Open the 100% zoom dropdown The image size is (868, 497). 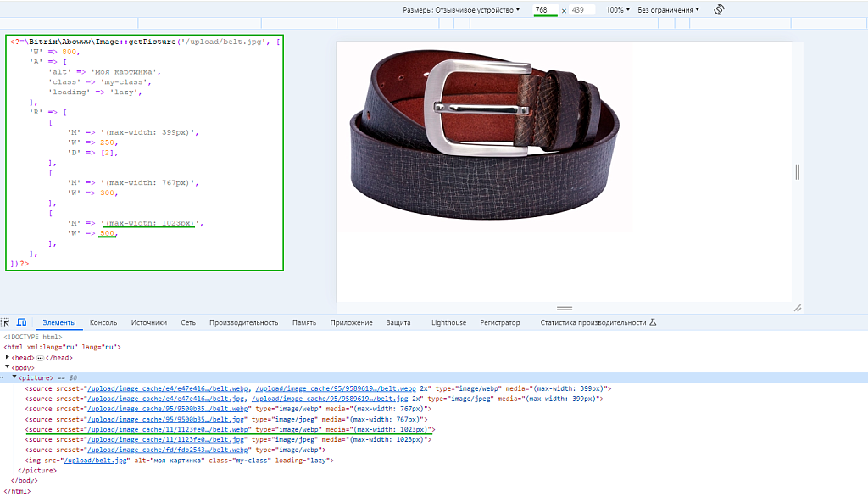(x=618, y=10)
